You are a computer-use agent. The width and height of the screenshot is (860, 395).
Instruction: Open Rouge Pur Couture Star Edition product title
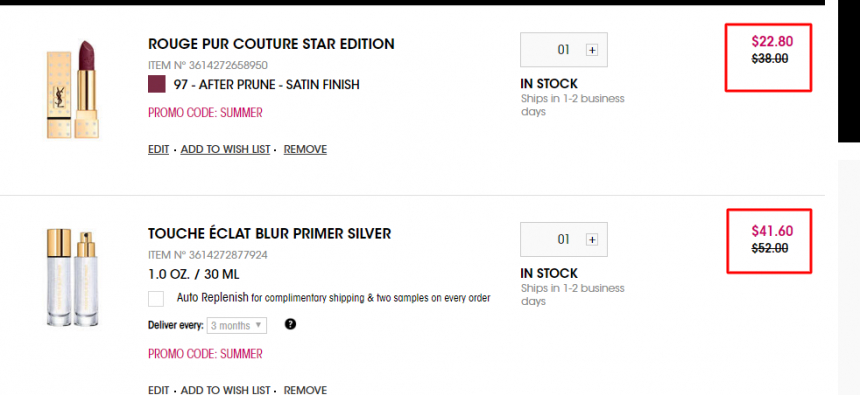[271, 44]
